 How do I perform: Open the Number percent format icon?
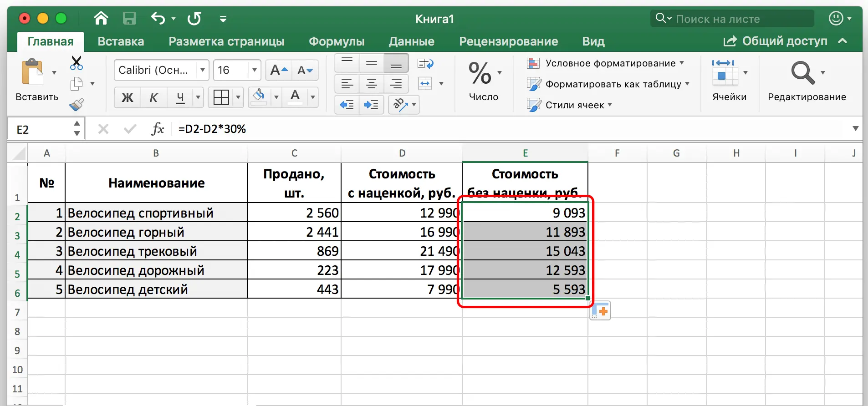click(x=480, y=73)
